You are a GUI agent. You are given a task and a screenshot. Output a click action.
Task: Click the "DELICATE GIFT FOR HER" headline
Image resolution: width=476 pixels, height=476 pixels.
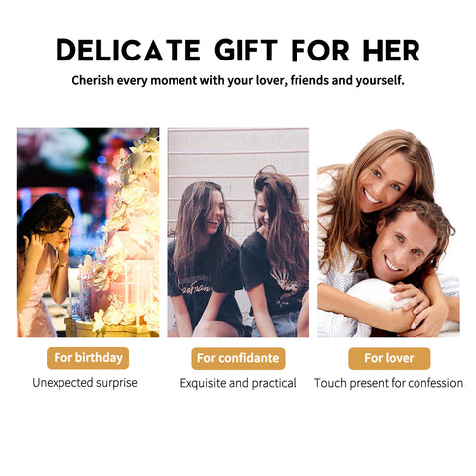(238, 50)
